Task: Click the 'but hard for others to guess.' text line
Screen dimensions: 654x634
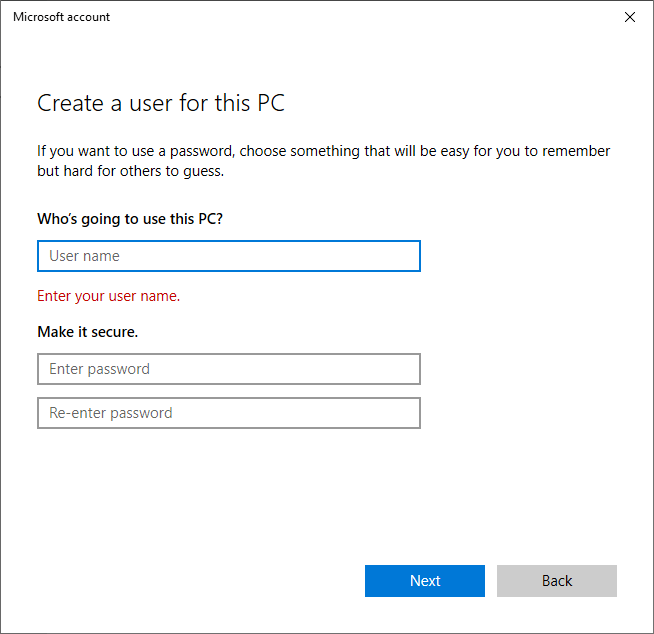Action: click(130, 171)
